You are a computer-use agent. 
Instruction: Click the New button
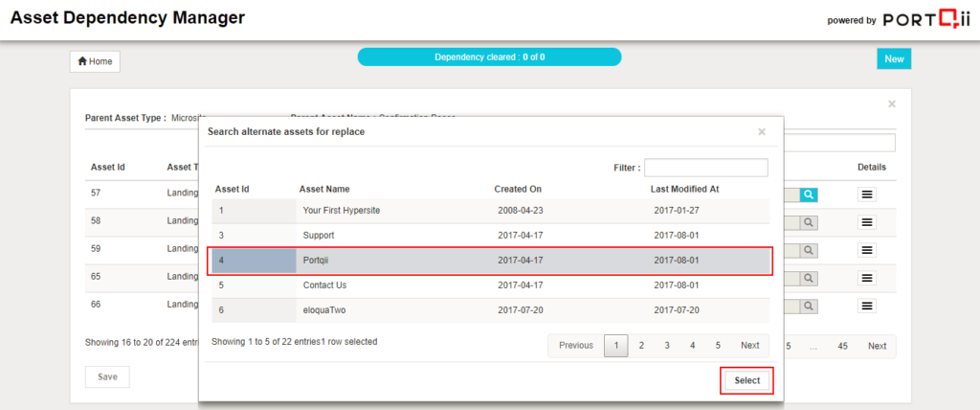pyautogui.click(x=894, y=59)
